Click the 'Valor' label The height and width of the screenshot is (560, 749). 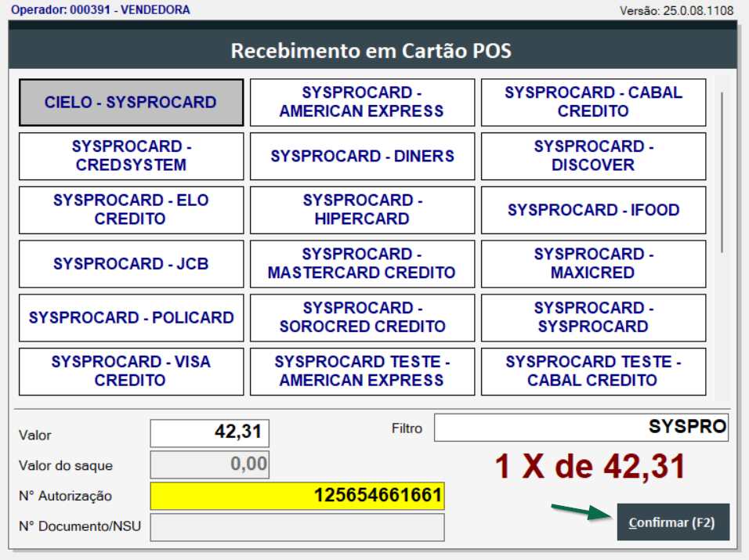(x=35, y=435)
